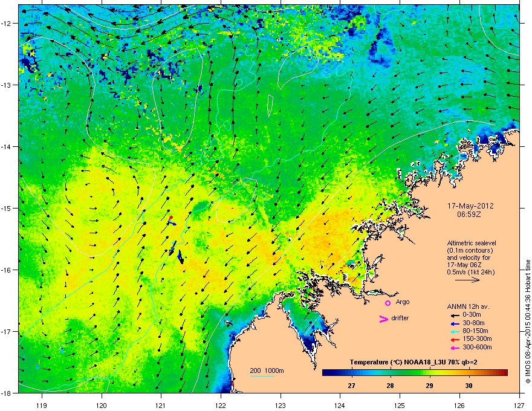Click the magenta 300-600m legend arrow

(x=455, y=348)
